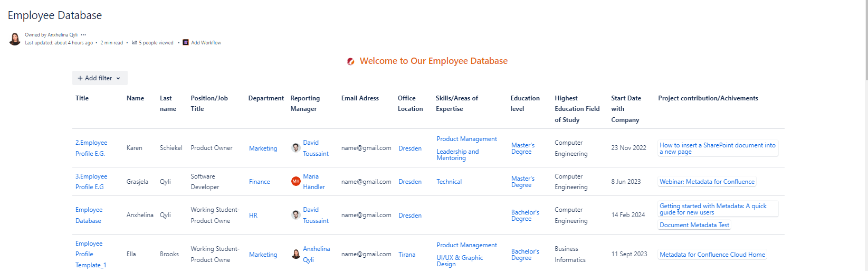Select the Finance department tag
Image resolution: width=868 pixels, height=271 pixels.
pyautogui.click(x=259, y=182)
